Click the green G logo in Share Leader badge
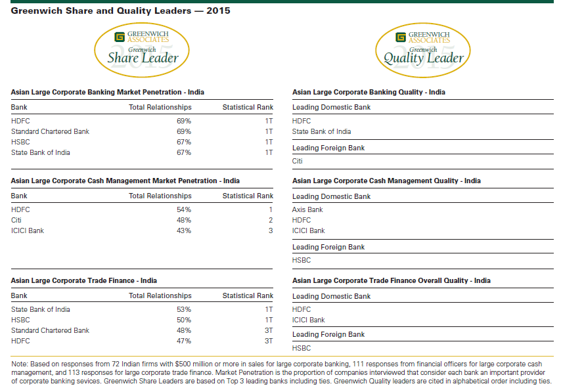 [120, 37]
